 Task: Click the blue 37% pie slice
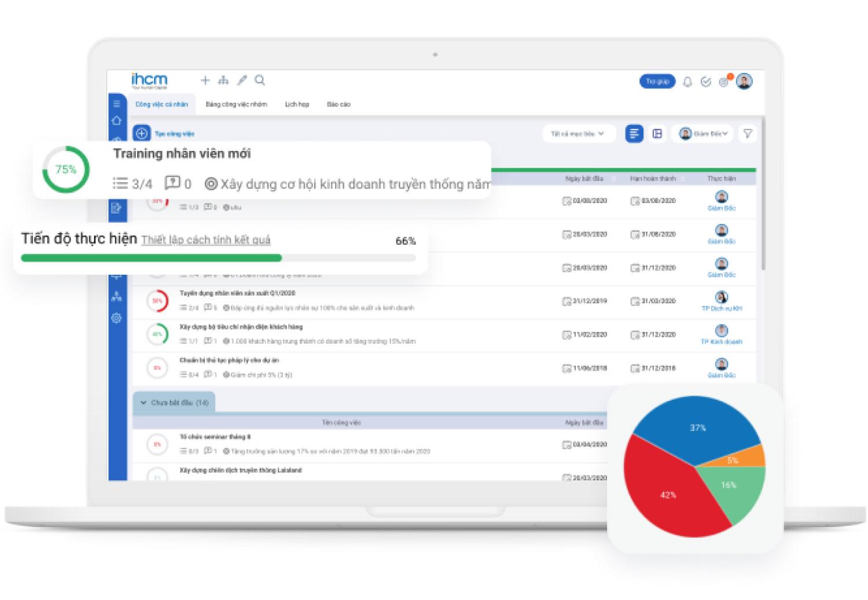pyautogui.click(x=698, y=428)
